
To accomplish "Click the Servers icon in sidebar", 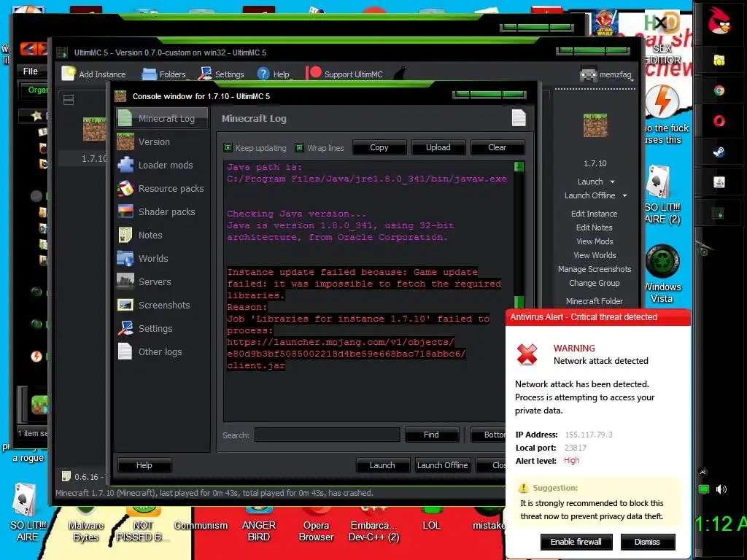I will coord(125,282).
